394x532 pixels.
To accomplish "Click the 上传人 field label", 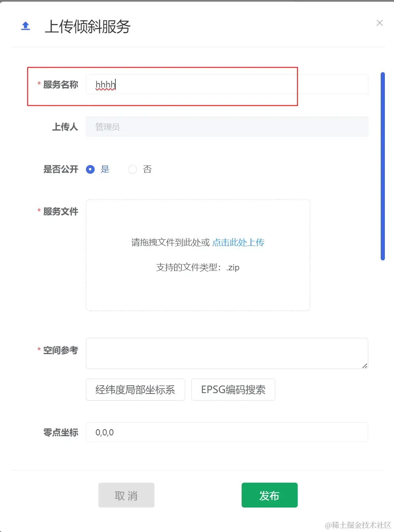I will [x=65, y=127].
